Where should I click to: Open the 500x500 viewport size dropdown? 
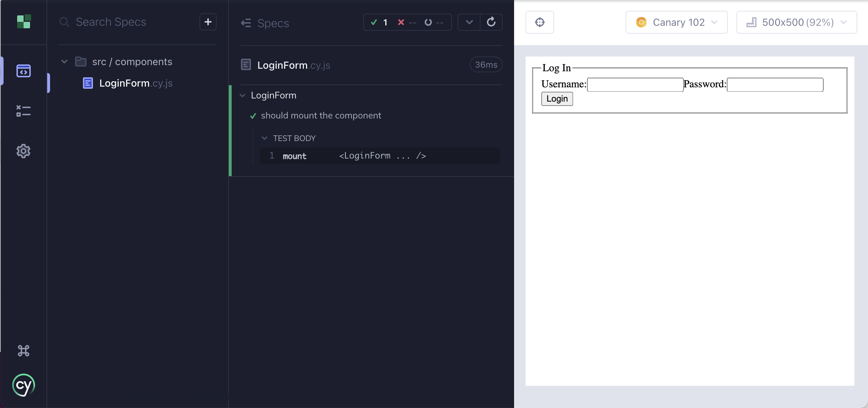point(797,22)
